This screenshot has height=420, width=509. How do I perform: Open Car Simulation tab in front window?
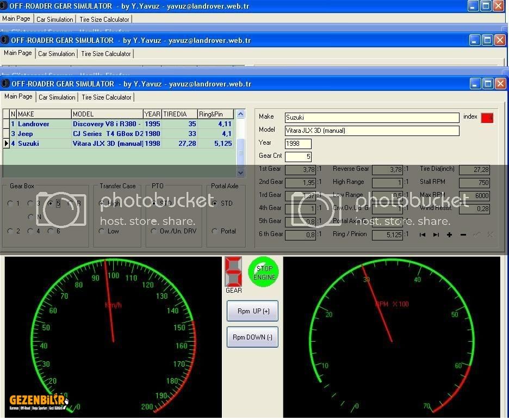(x=57, y=97)
